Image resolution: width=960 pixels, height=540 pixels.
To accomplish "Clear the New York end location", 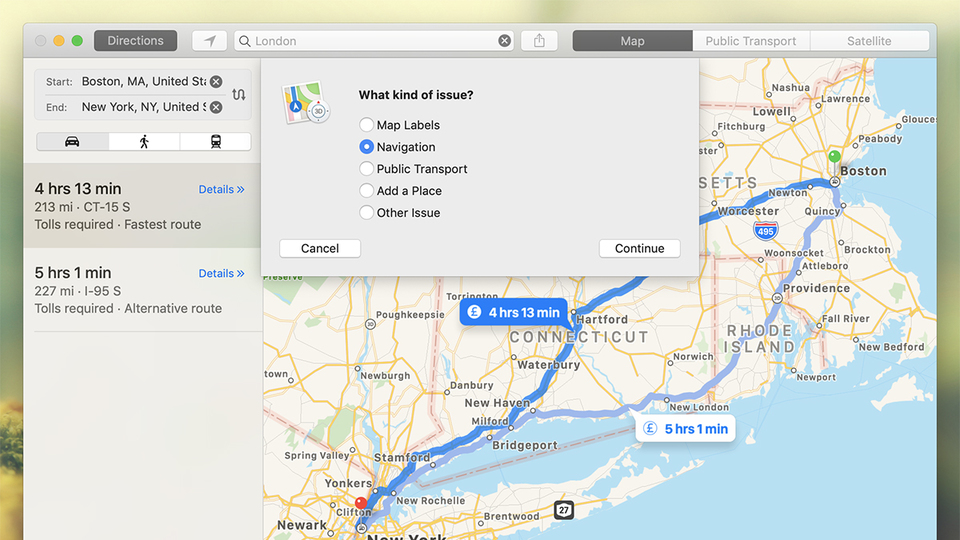I will coord(216,107).
